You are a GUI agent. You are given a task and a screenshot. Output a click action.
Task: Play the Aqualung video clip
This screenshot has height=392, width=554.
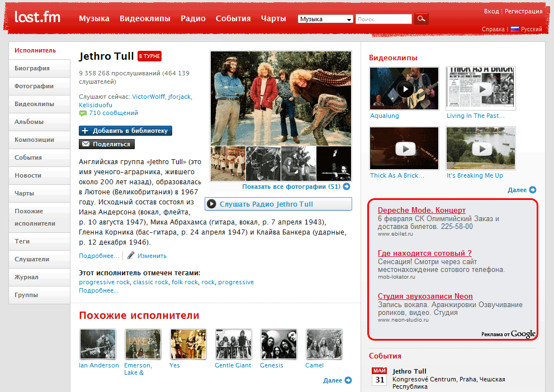pyautogui.click(x=404, y=89)
